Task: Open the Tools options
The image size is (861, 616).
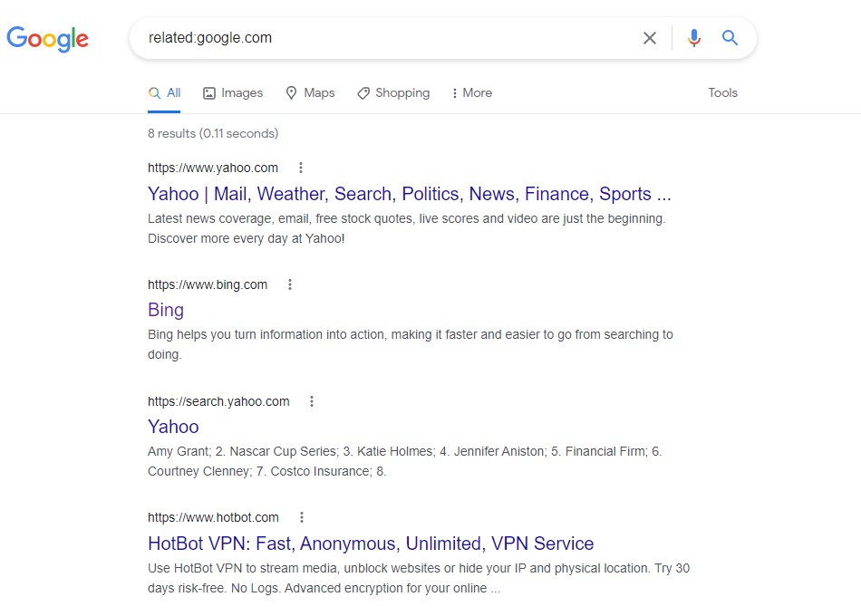Action: [722, 92]
